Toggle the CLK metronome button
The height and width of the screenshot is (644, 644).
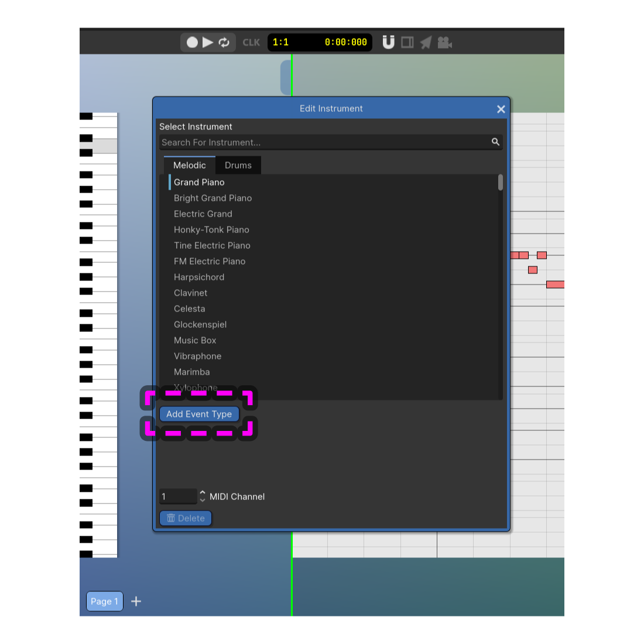[x=251, y=42]
